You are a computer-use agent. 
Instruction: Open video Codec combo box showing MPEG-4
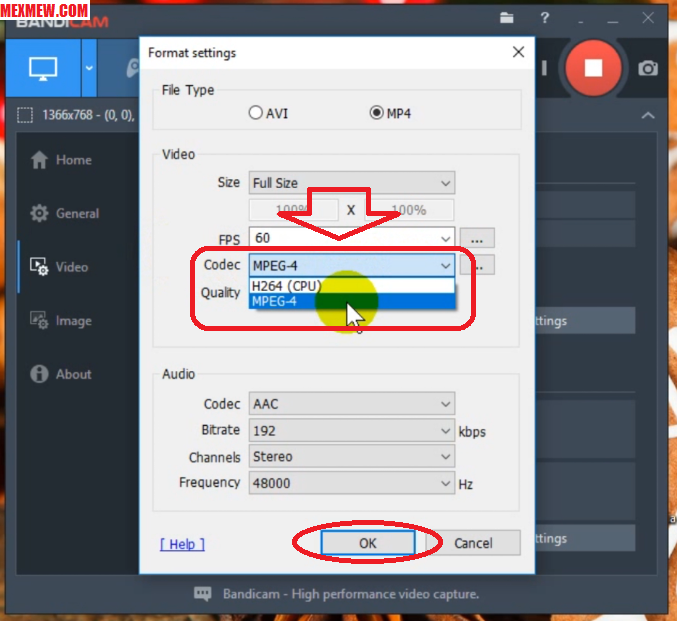351,265
